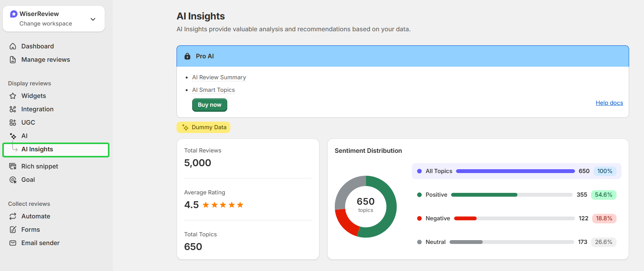Viewport: 644px width, 271px height.
Task: Select the AI Insights sub-item
Action: 56,149
